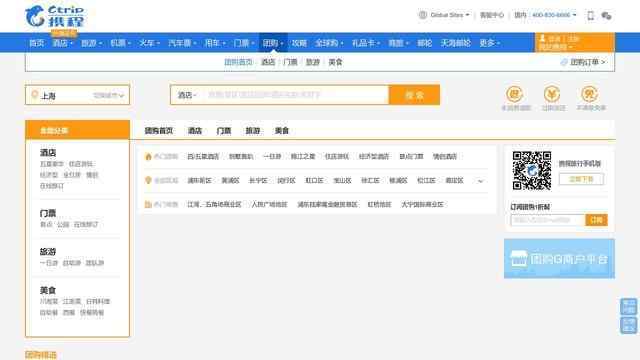Click 美食 in white sub-navigation strip

click(336, 62)
